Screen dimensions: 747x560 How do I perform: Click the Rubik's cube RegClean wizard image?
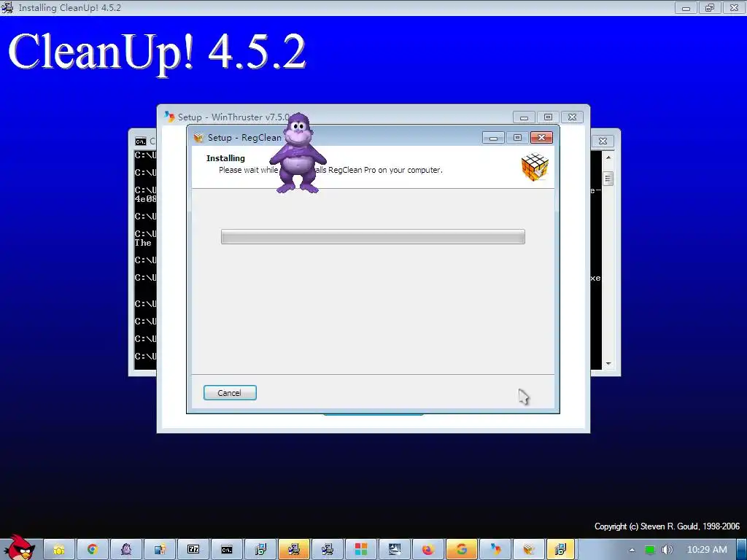click(x=535, y=167)
